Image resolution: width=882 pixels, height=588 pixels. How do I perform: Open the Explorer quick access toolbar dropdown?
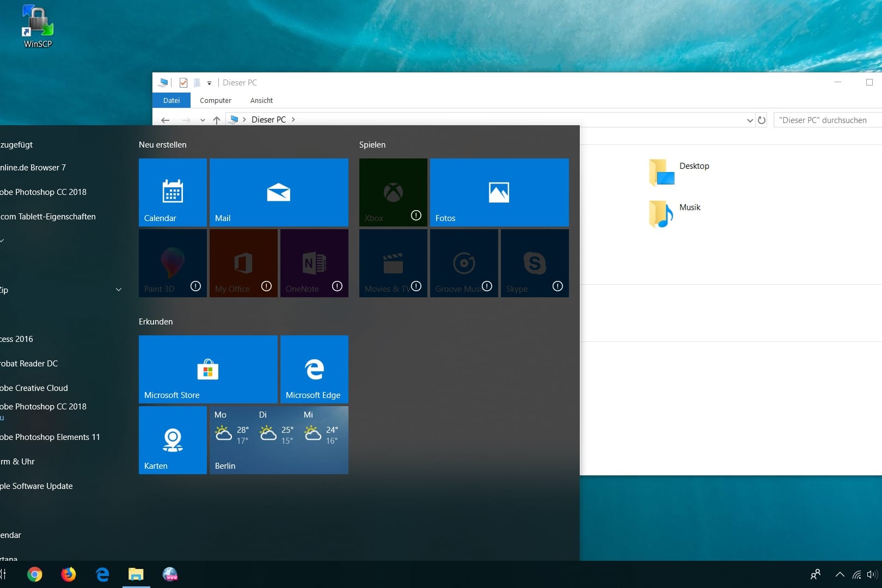209,83
